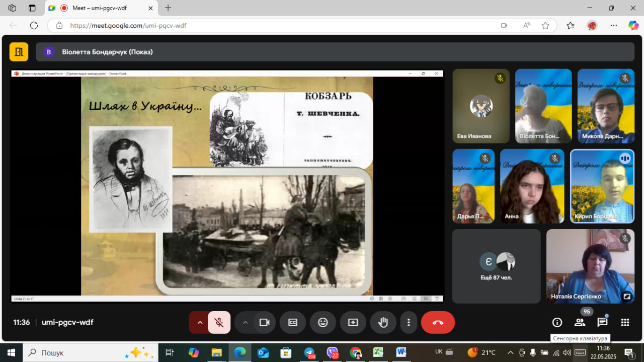Open audio settings arrow beside microphone

(199, 322)
